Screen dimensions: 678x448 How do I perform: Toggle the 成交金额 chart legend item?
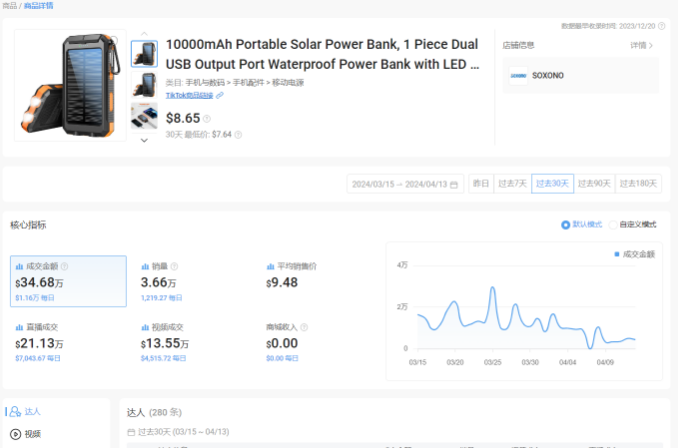coord(633,254)
